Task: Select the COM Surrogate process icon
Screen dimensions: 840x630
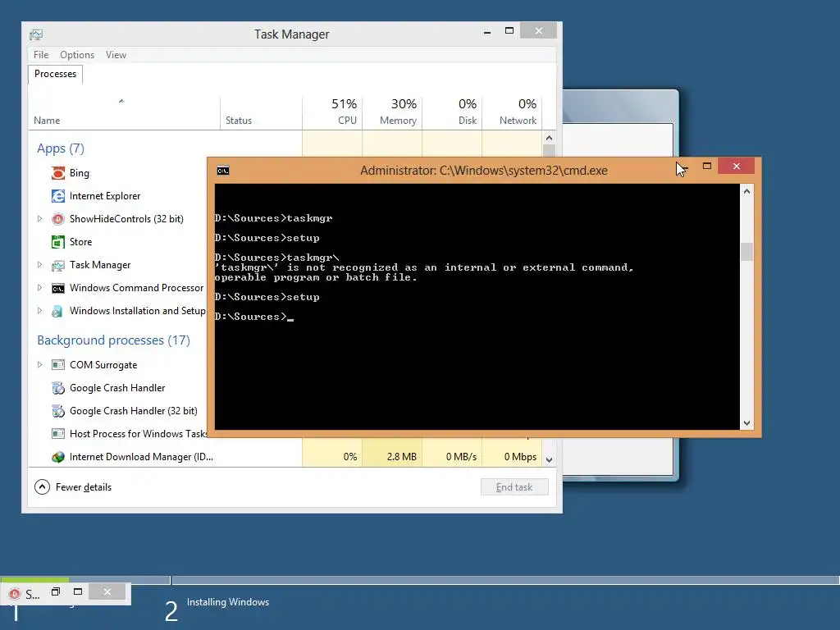Action: [58, 365]
